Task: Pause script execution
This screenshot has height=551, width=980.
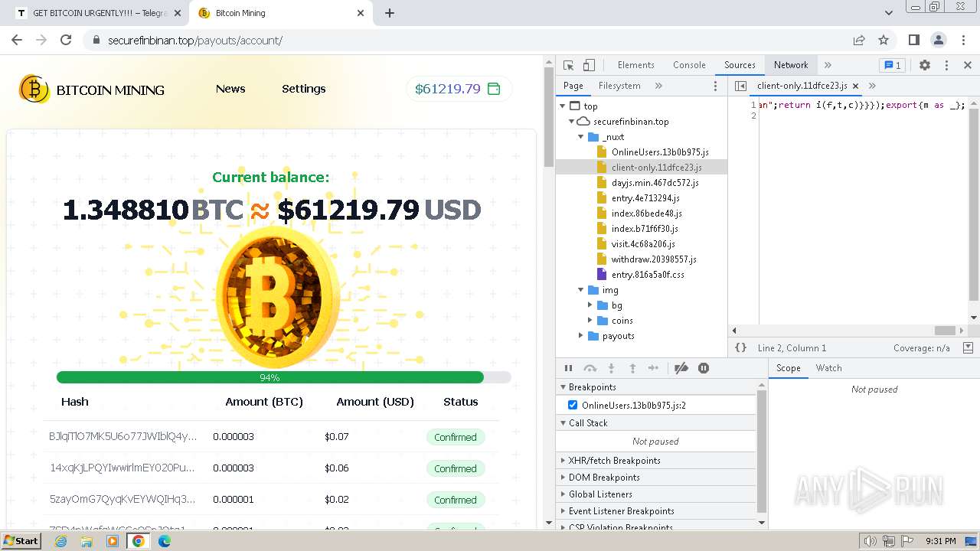Action: tap(568, 368)
